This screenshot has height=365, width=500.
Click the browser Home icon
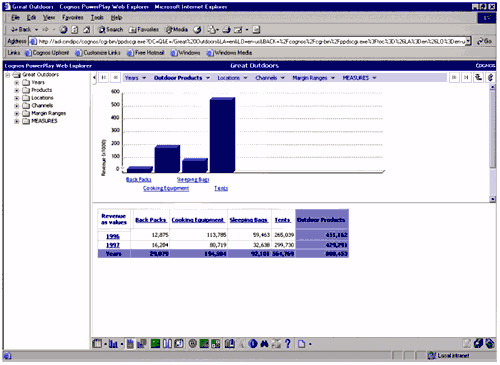(86, 30)
